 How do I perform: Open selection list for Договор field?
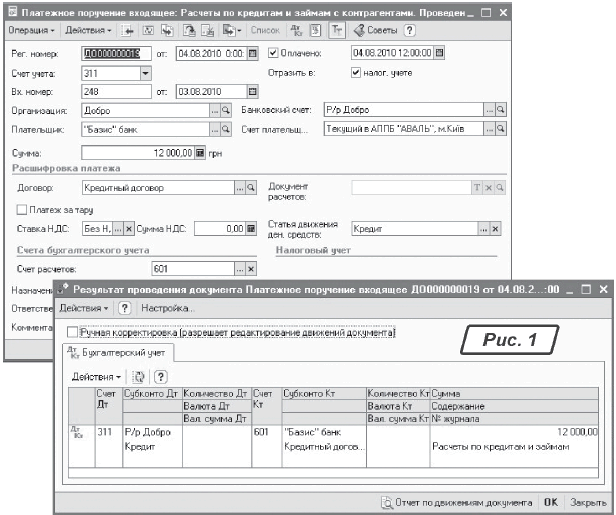239,187
